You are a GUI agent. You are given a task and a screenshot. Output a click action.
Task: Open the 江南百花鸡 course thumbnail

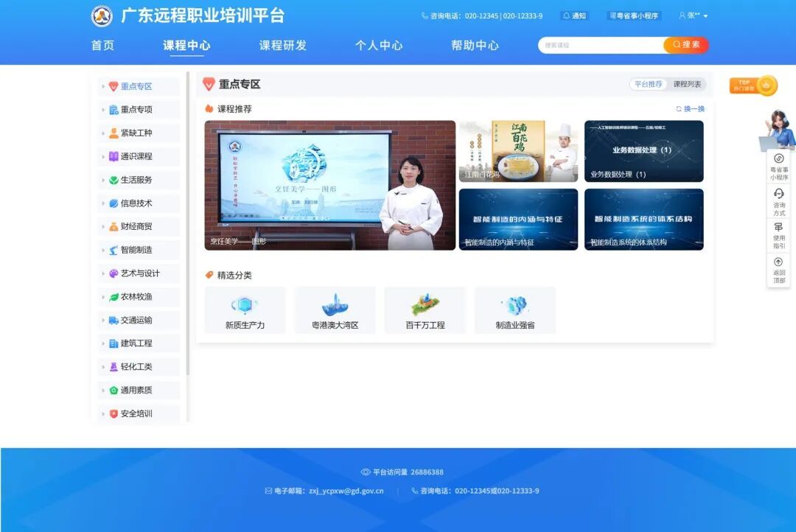tap(518, 151)
